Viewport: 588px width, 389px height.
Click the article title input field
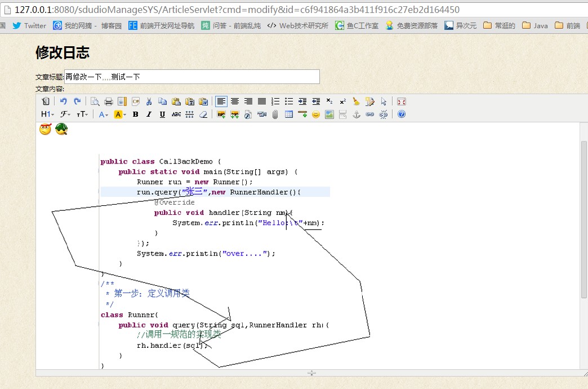tap(192, 77)
